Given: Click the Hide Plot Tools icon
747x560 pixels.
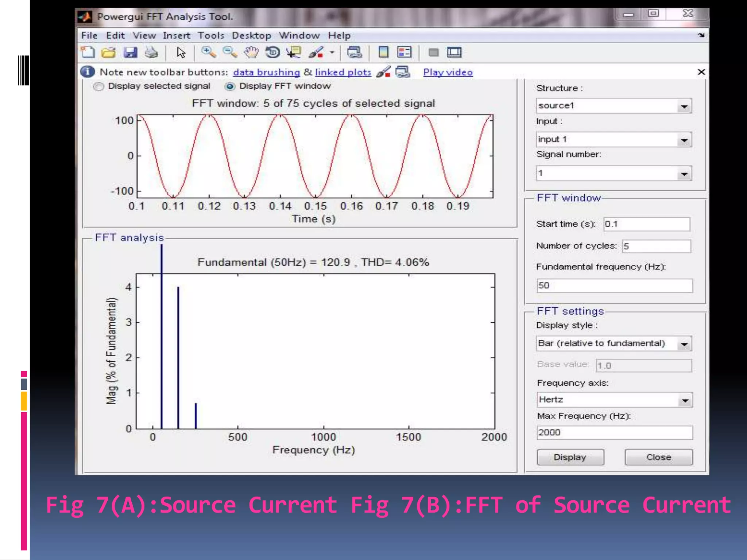Looking at the screenshot, I should point(433,52).
